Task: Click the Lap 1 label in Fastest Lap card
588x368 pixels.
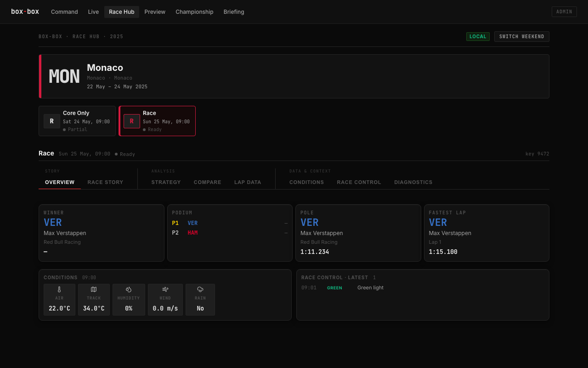Action: coord(435,242)
